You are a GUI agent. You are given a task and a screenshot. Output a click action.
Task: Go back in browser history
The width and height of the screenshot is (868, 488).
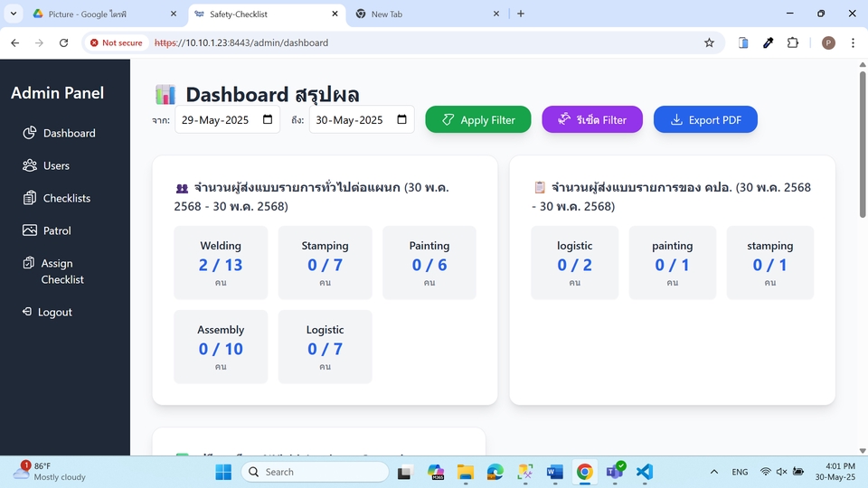[x=15, y=42]
